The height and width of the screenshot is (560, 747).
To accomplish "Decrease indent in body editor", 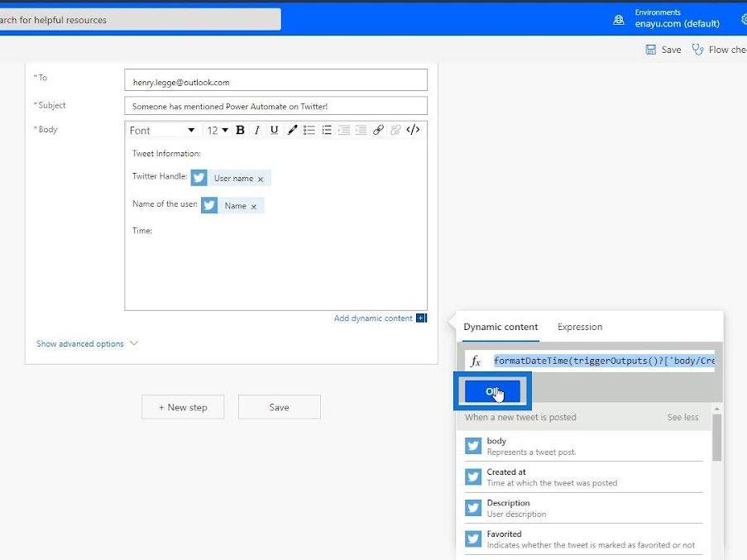I will pyautogui.click(x=343, y=130).
